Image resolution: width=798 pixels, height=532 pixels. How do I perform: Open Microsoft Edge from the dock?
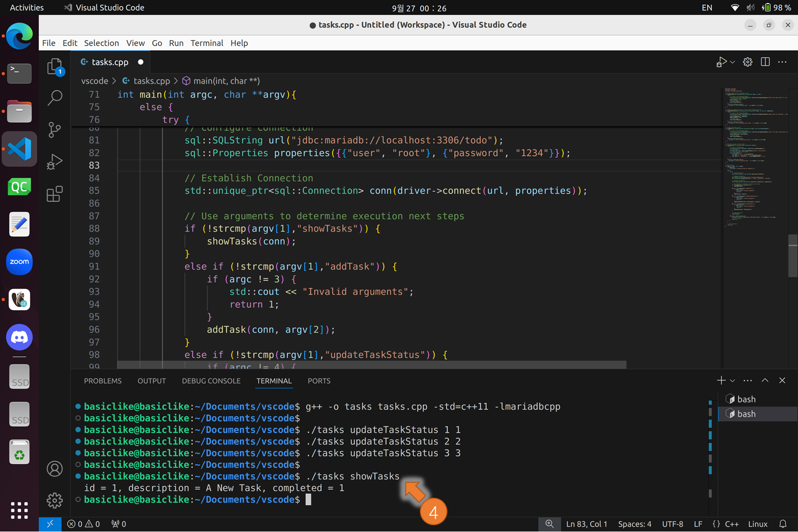click(x=19, y=36)
